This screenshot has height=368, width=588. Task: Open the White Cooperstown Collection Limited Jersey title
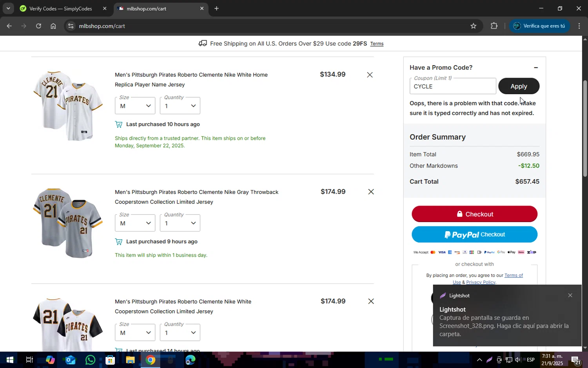click(x=183, y=306)
